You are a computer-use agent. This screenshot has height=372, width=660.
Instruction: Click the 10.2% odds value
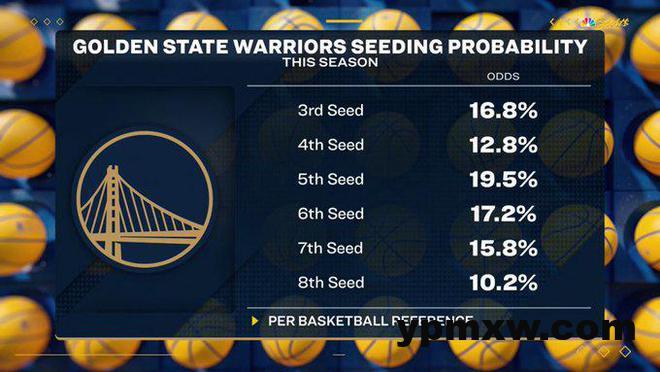(503, 283)
